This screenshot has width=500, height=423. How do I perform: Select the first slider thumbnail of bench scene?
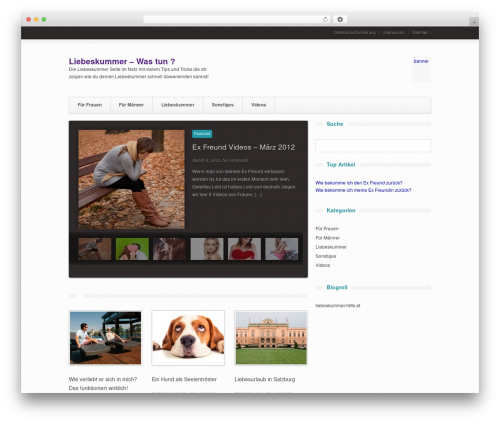click(95, 249)
